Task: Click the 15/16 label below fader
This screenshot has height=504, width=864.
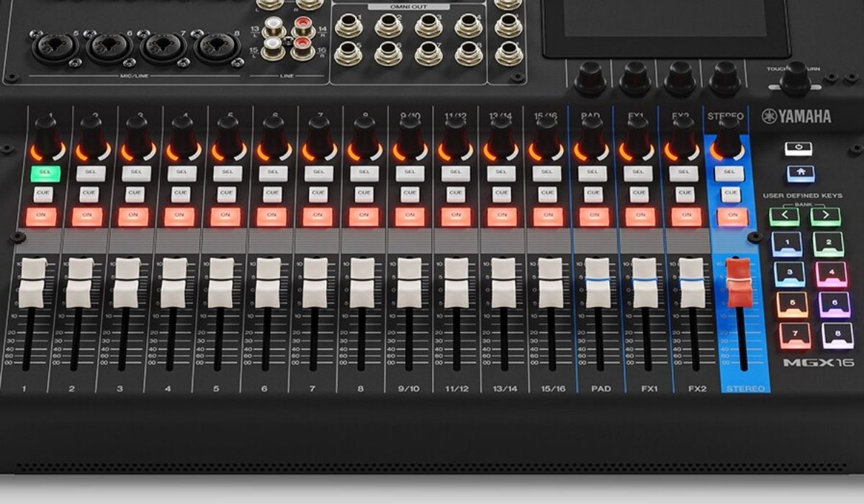Action: [x=554, y=389]
